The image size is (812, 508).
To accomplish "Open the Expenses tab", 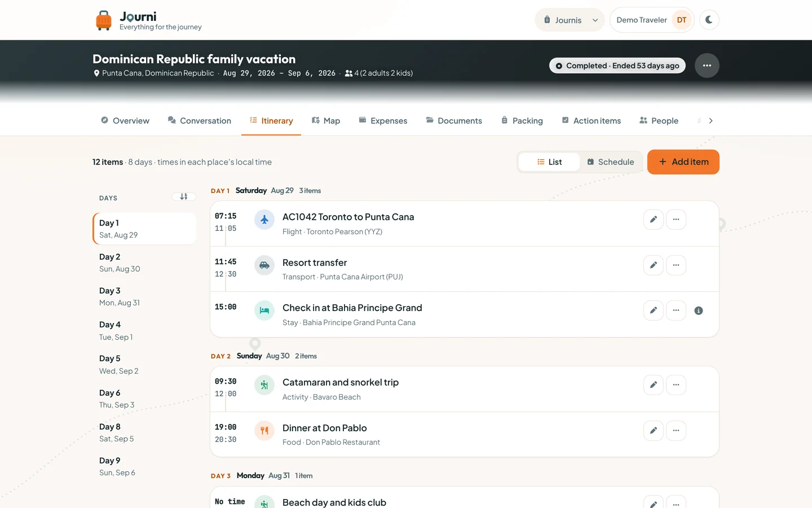I will [383, 121].
